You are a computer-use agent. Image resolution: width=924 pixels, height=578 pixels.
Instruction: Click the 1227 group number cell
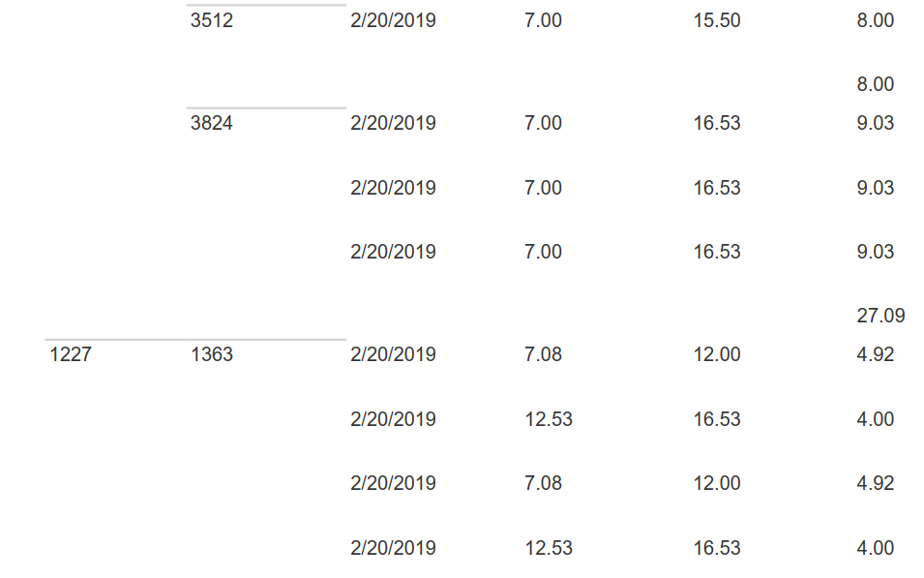coord(71,354)
